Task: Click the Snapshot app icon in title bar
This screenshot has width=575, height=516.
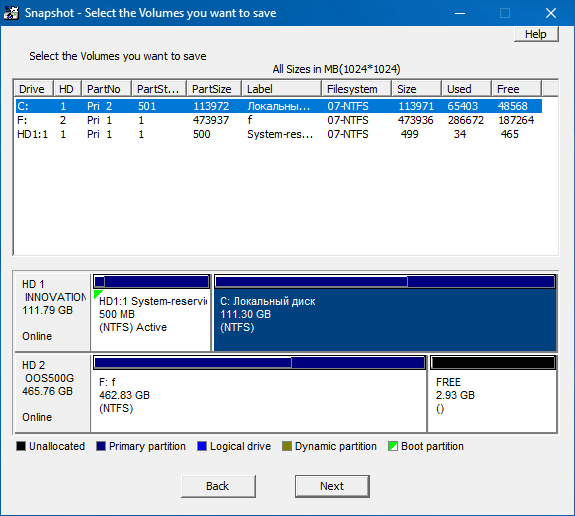Action: click(x=11, y=13)
